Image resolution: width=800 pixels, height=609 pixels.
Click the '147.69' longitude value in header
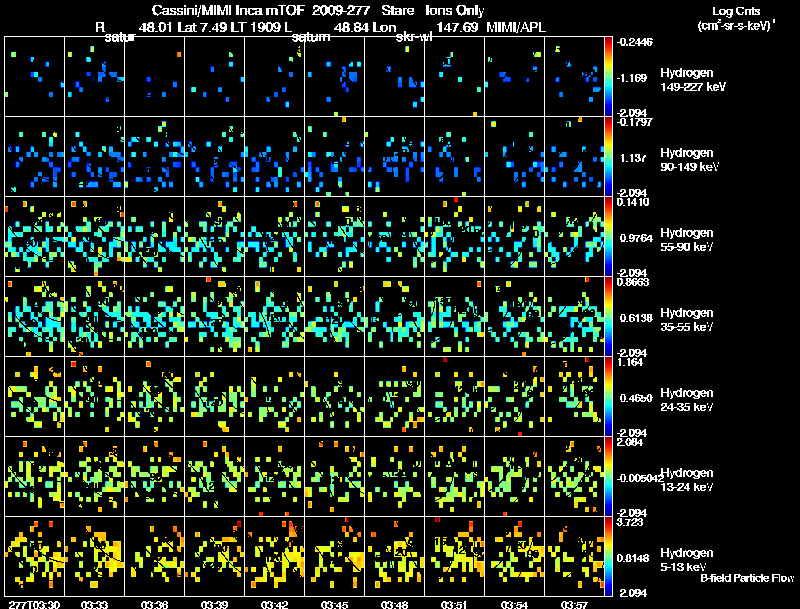tap(457, 28)
